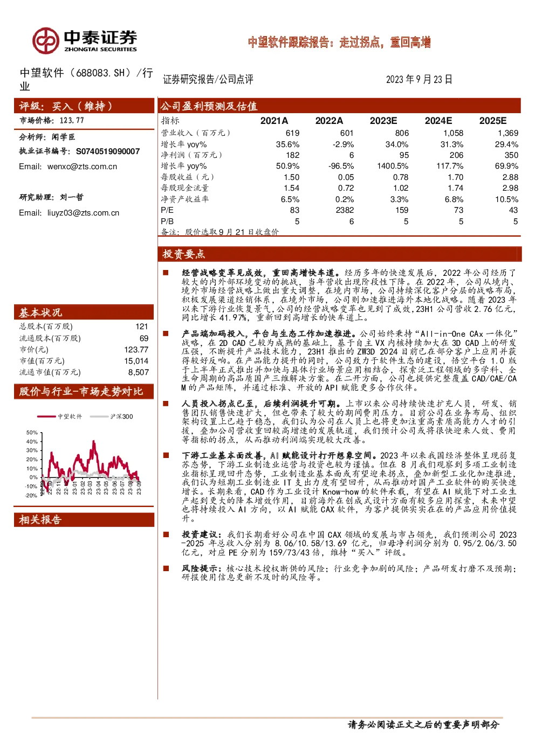Viewport: 535px width, 756px height.
Task: Click bullet heading '经营战略变革见成效，重回高增快车道'
Action: [258, 273]
